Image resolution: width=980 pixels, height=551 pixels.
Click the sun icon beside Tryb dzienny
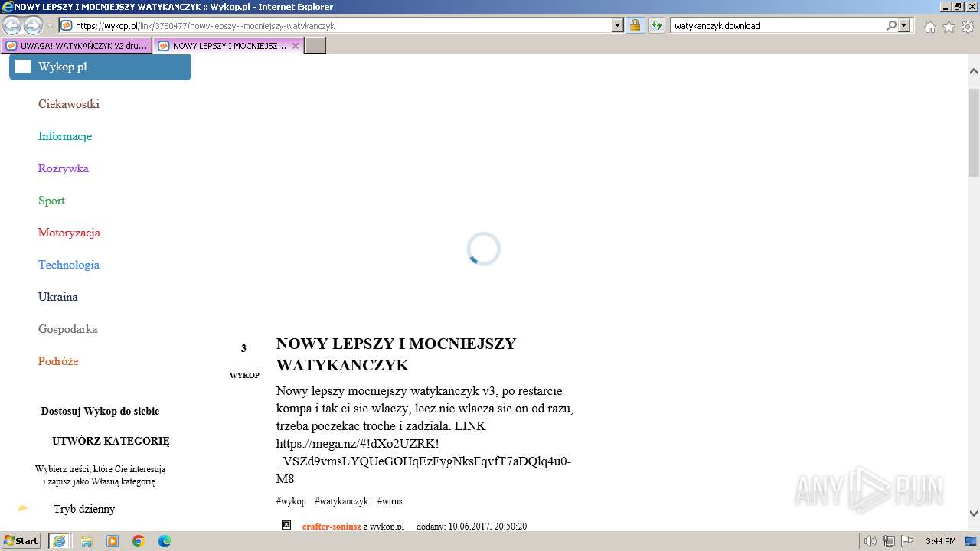pyautogui.click(x=23, y=509)
